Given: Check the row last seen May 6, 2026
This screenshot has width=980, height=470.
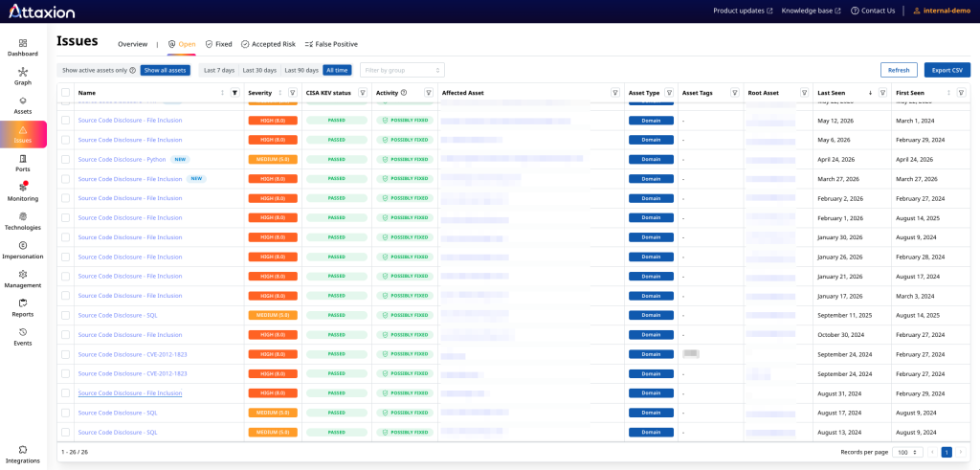Looking at the screenshot, I should (x=66, y=140).
